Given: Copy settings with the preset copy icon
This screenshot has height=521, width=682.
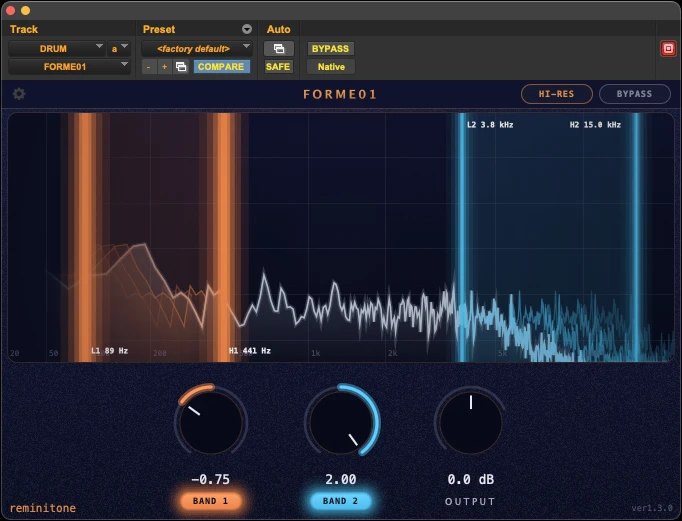Looking at the screenshot, I should pos(181,67).
